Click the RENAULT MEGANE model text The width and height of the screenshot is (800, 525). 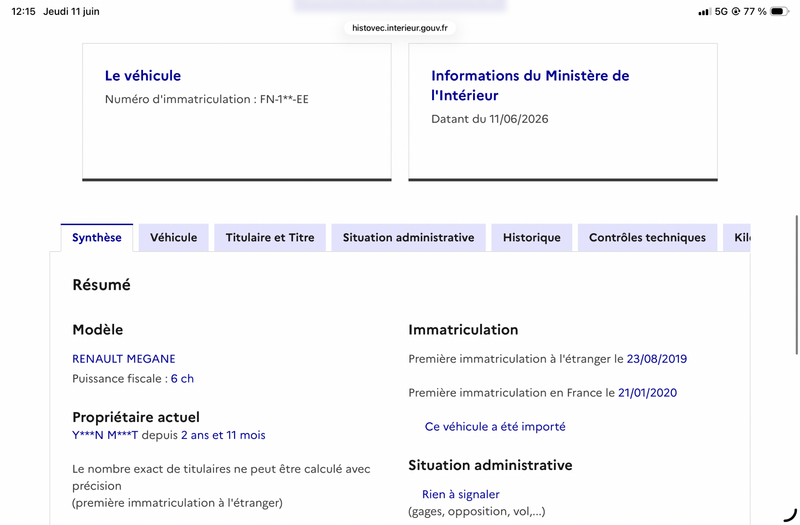(x=123, y=359)
